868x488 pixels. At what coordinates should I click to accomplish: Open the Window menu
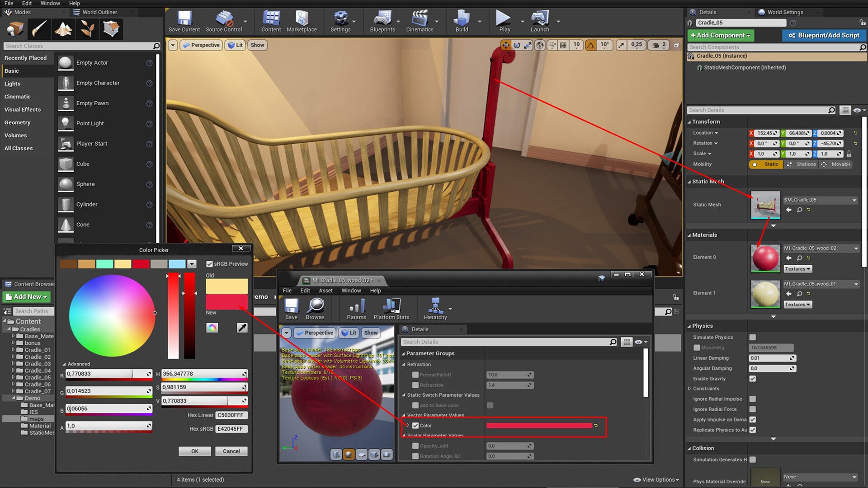pos(50,3)
